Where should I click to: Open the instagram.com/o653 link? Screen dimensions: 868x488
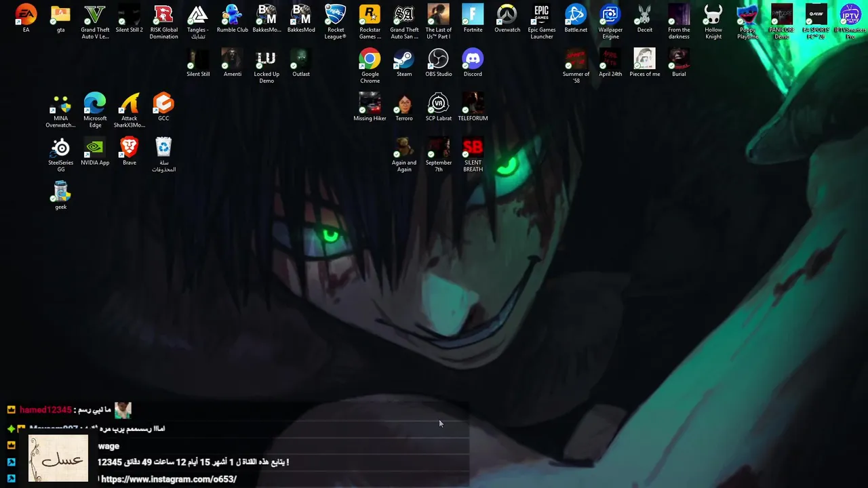click(x=168, y=479)
